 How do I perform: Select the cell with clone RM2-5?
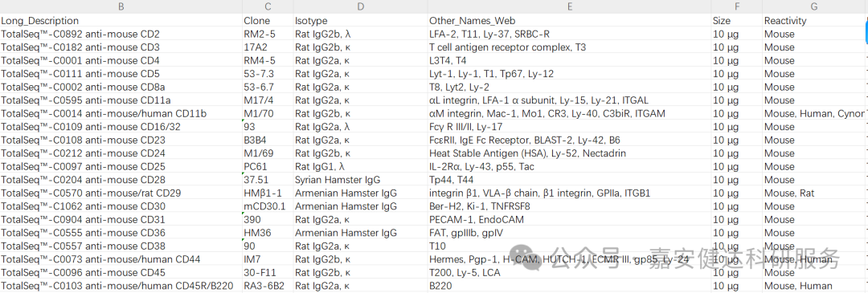pyautogui.click(x=268, y=34)
